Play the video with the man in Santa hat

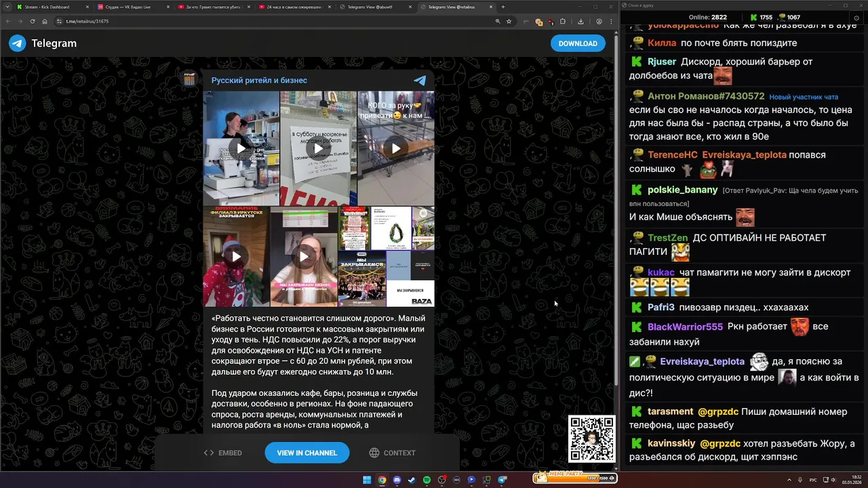coord(236,256)
